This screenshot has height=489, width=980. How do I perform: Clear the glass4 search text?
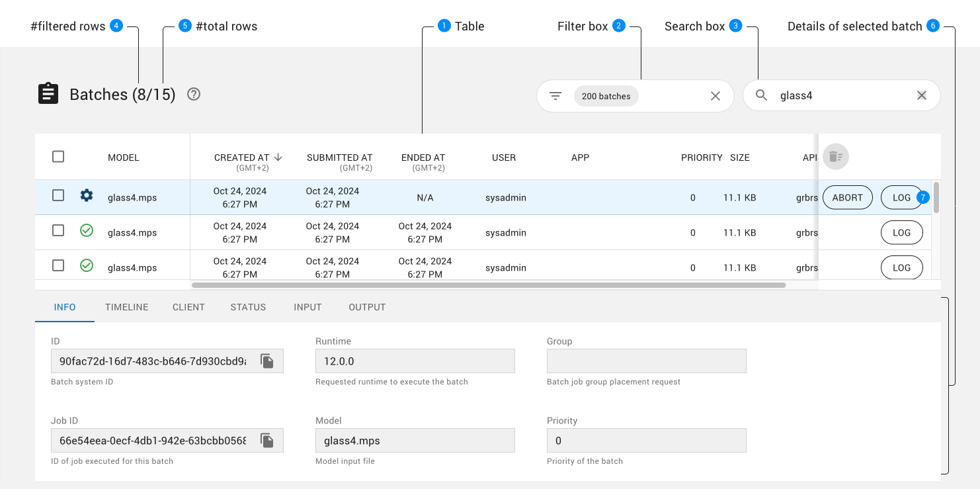(x=921, y=96)
